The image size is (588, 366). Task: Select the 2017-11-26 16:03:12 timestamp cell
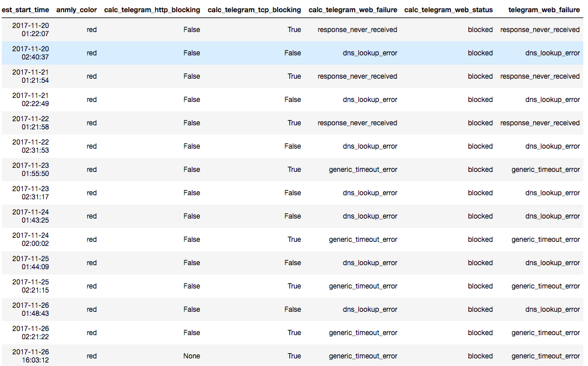coord(30,356)
